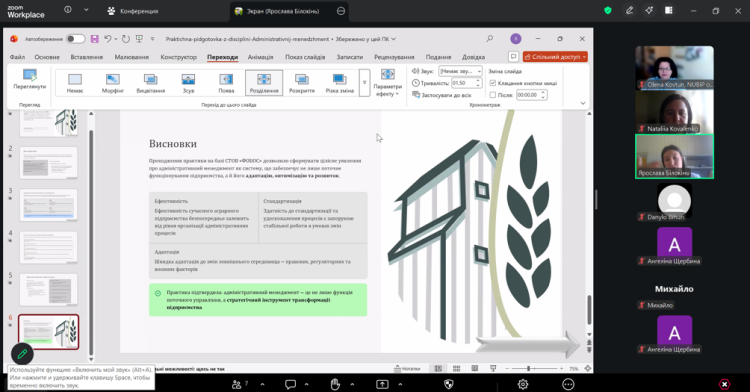Raise hand in Zoom toolbar
750x392 pixels.
click(x=335, y=384)
